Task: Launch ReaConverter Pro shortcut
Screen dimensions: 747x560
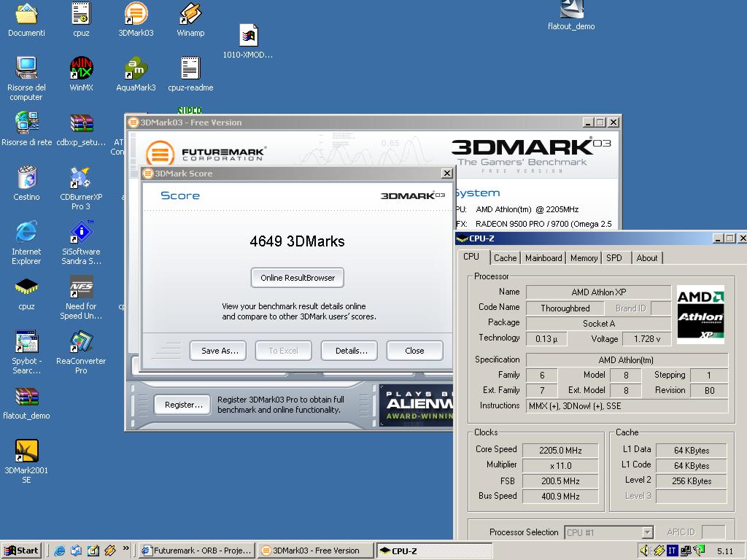Action: [82, 341]
